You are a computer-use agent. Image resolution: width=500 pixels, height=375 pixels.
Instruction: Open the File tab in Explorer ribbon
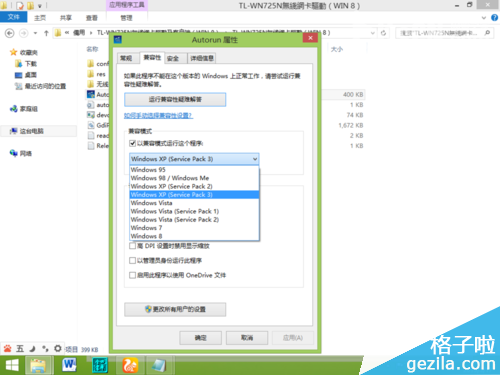[13, 17]
